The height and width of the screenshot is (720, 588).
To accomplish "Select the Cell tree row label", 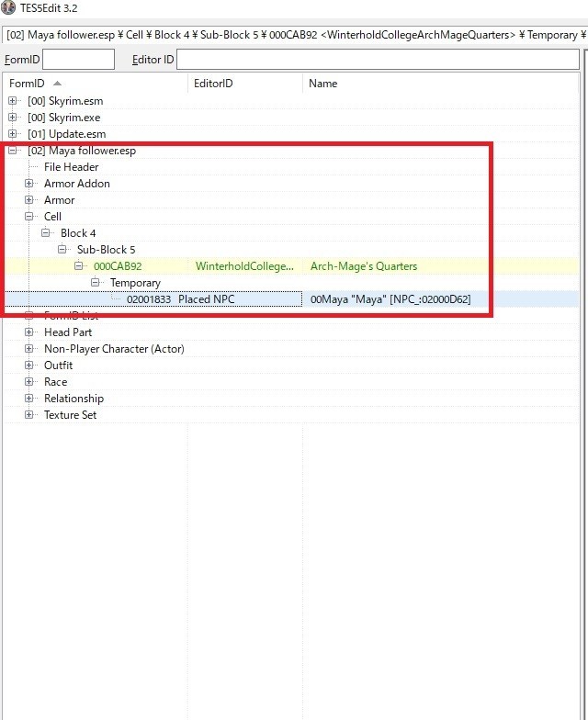I will click(52, 217).
